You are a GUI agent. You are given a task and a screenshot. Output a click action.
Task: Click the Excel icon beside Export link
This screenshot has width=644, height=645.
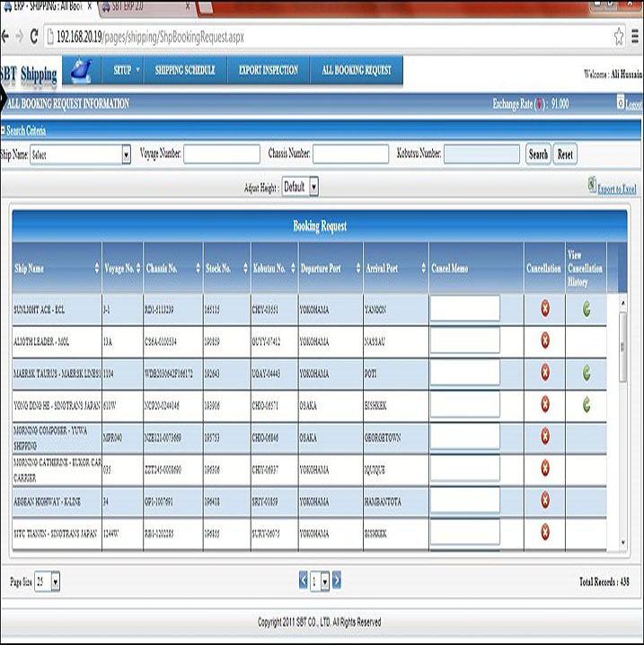(x=592, y=185)
